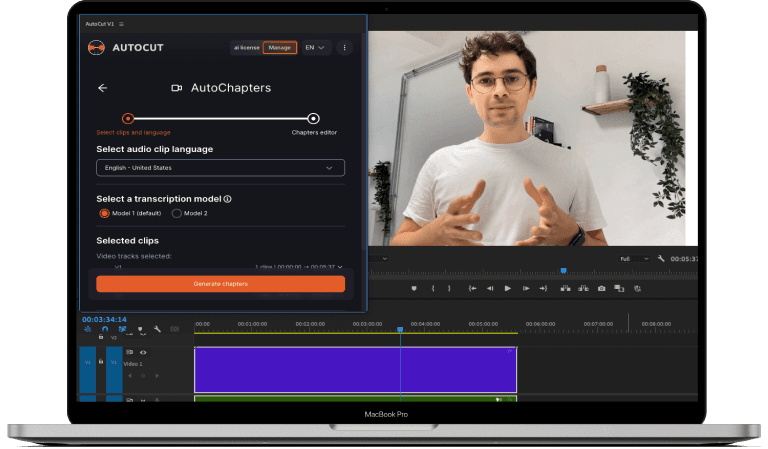The image size is (768, 449).
Task: Open the Full playback resolution dropdown
Action: click(x=634, y=259)
